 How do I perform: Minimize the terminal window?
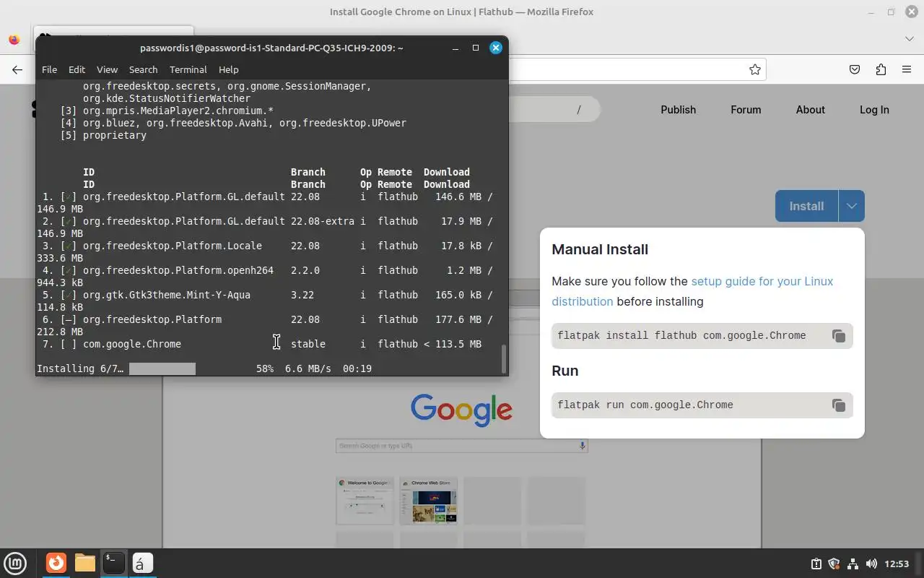tap(456, 48)
